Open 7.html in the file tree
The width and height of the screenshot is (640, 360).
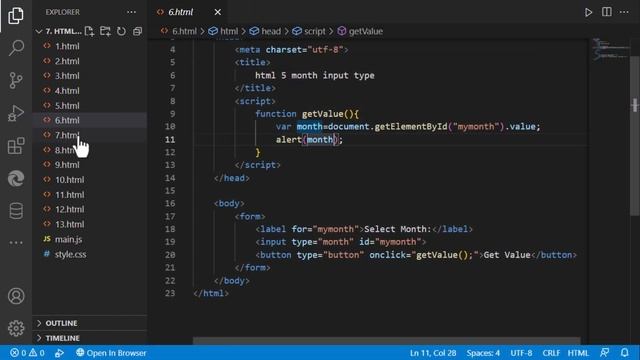[x=90, y=135]
